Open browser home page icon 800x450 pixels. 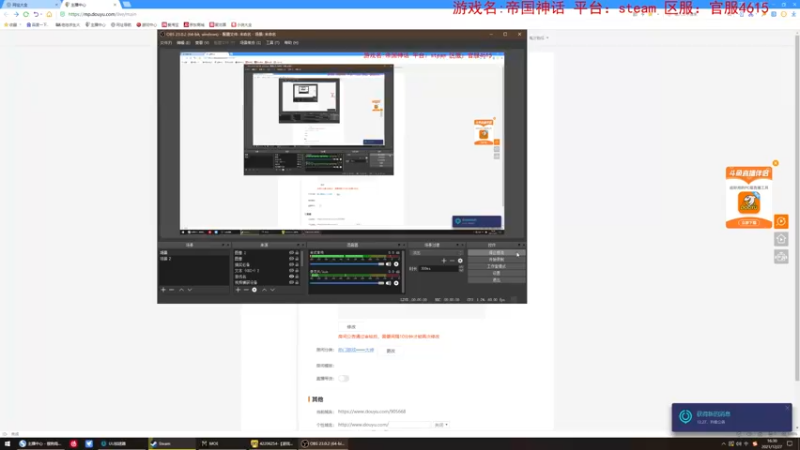49,14
